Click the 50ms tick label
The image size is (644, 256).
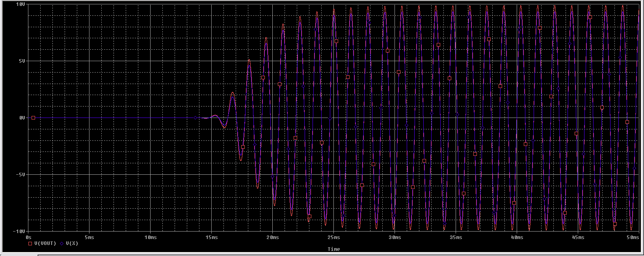pyautogui.click(x=633, y=237)
